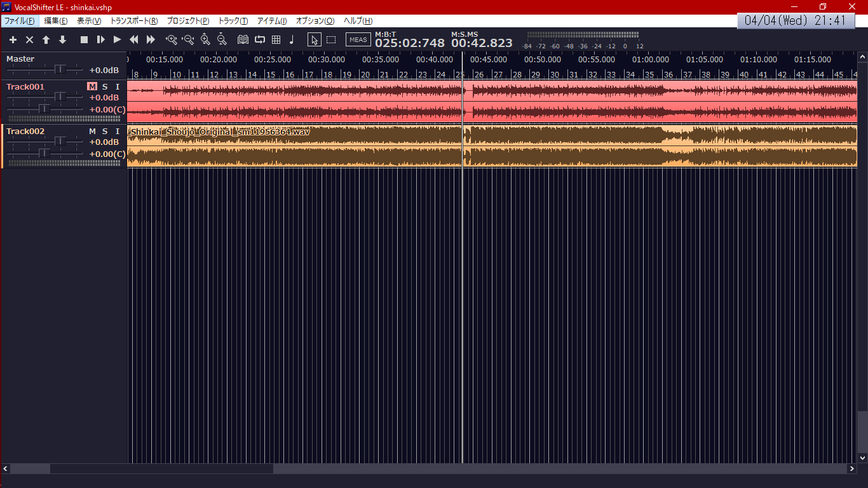Click the vertical scrollbar down arrow

(x=862, y=457)
